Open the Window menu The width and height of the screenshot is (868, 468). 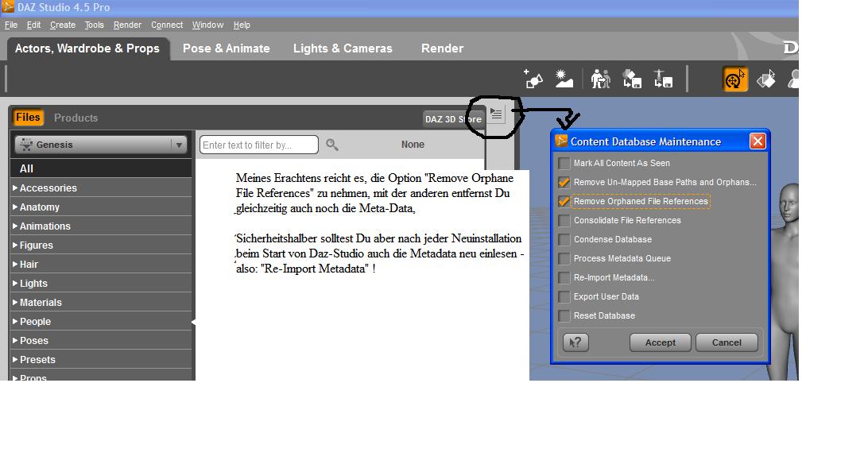tap(207, 25)
